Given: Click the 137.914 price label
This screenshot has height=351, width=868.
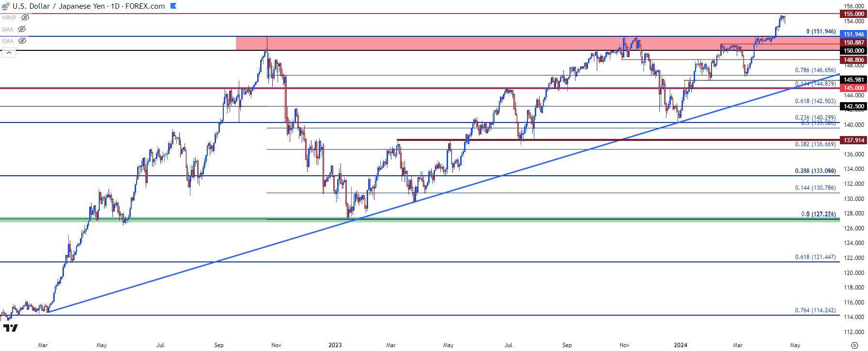Looking at the screenshot, I should click(x=853, y=140).
